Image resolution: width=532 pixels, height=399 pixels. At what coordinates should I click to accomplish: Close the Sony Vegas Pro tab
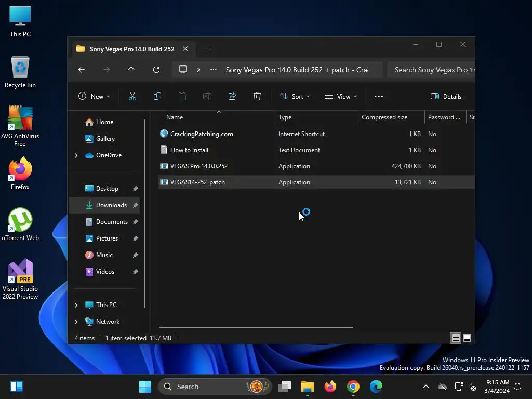[185, 49]
